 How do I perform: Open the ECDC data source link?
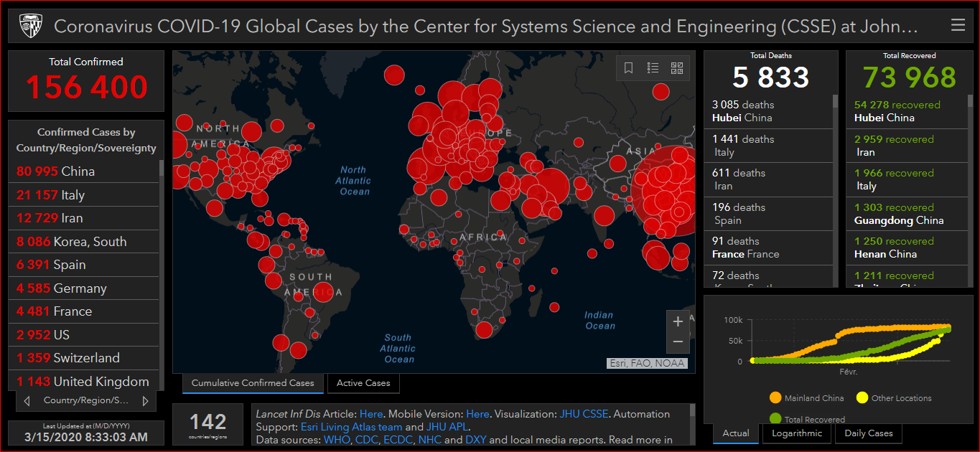398,440
